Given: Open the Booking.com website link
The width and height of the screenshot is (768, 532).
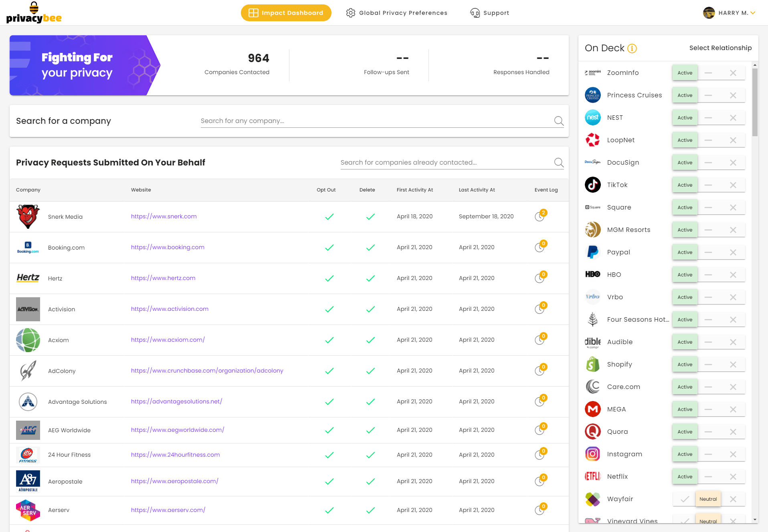Looking at the screenshot, I should pyautogui.click(x=168, y=247).
